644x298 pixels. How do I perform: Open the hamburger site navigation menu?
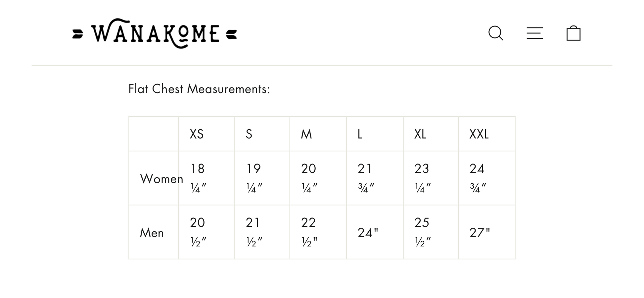(535, 33)
